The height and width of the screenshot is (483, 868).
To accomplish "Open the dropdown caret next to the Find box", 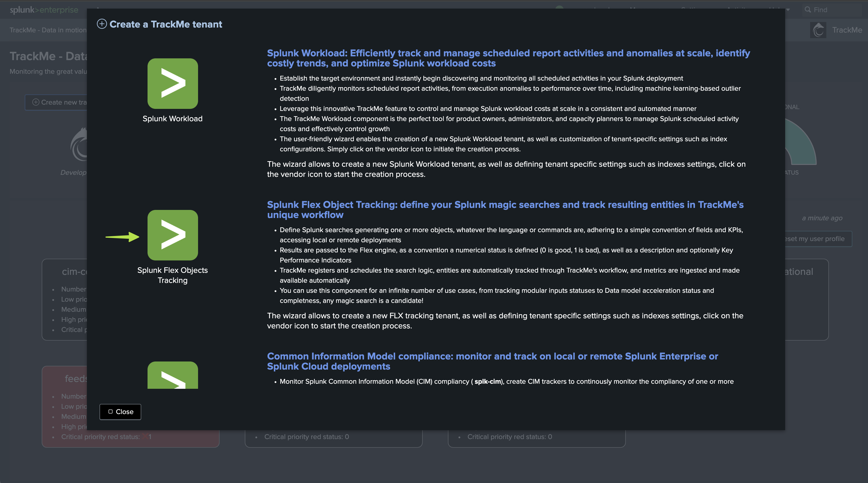I will pyautogui.click(x=788, y=10).
